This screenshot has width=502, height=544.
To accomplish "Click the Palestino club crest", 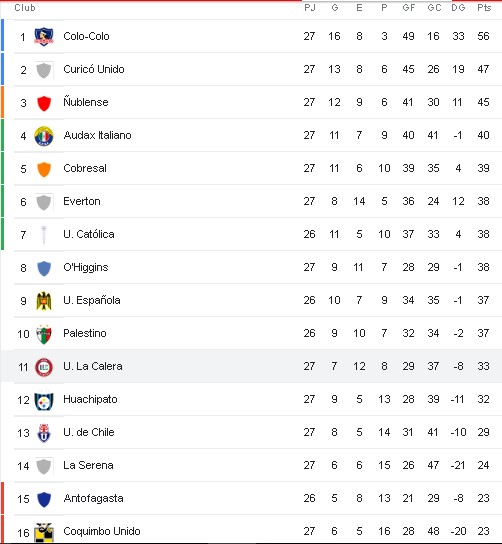I will click(x=44, y=334).
